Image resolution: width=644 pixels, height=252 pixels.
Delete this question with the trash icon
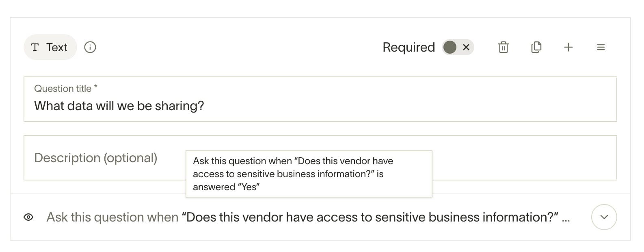504,47
